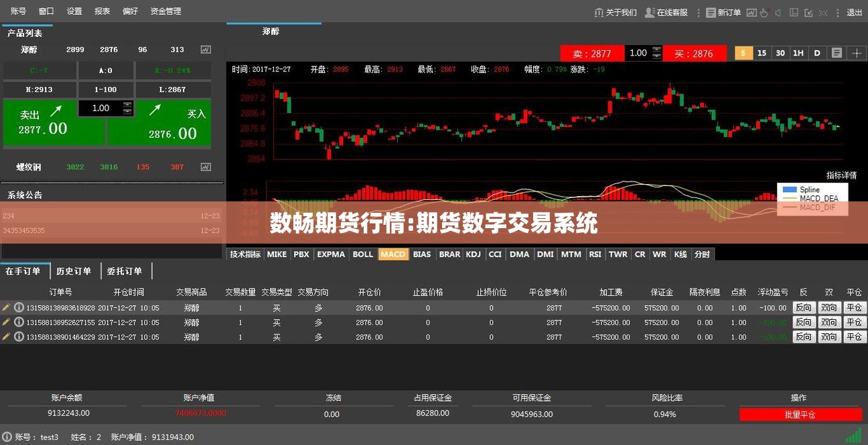Open the chart window icon in the top toolbar
Image resolution: width=868 pixels, height=445 pixels.
point(751,13)
